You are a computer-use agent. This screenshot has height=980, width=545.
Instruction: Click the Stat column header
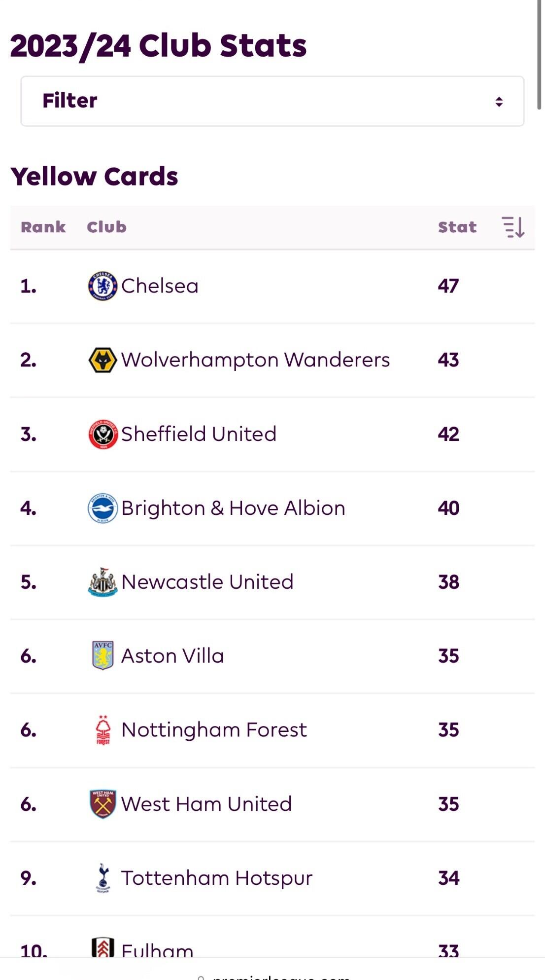457,227
